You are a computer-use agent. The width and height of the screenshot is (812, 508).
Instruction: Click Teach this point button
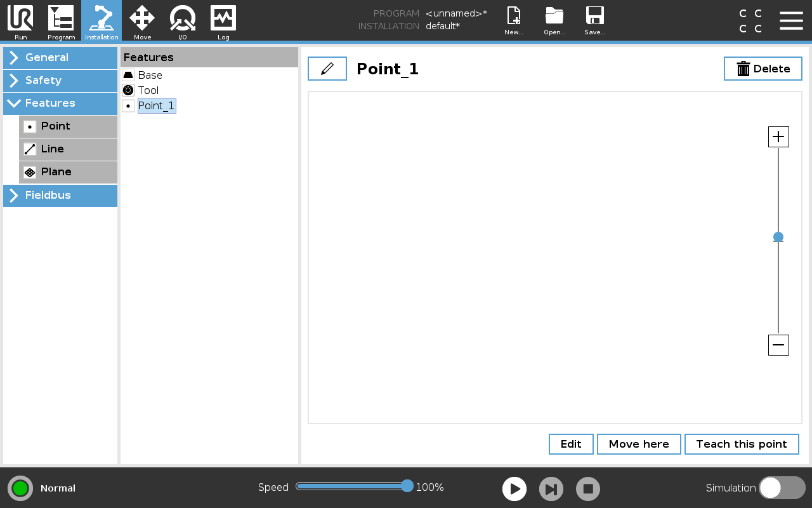tap(742, 444)
